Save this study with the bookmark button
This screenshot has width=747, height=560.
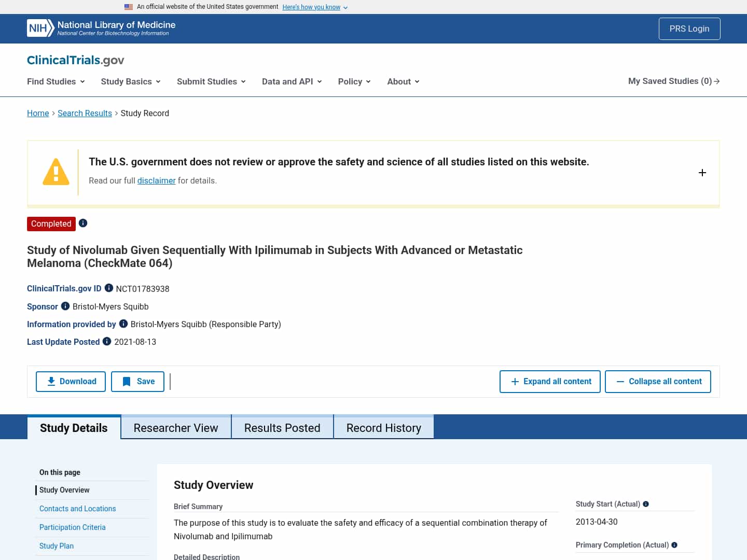pyautogui.click(x=138, y=382)
